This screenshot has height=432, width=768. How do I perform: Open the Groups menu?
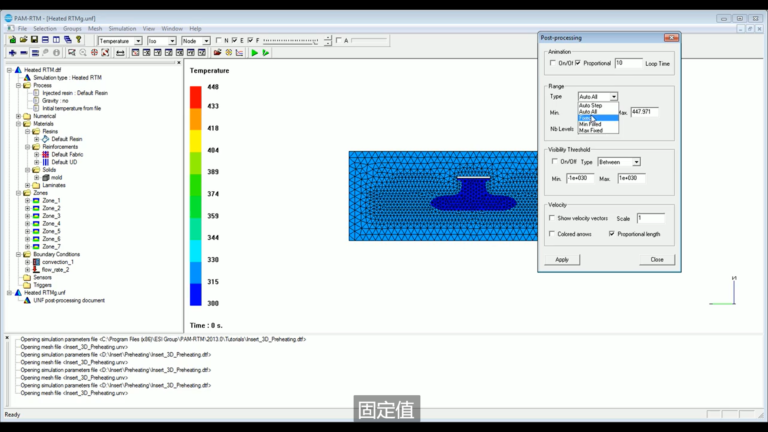point(72,28)
